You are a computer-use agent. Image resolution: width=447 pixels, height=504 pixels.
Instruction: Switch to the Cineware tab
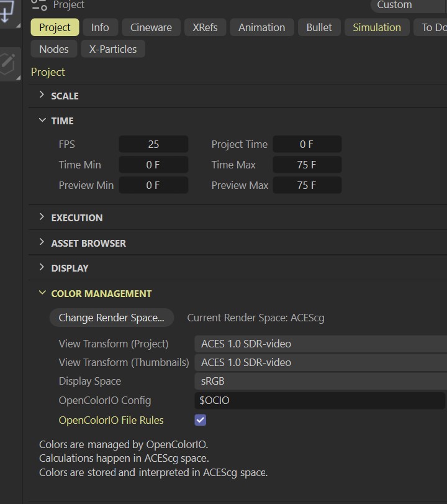(x=151, y=27)
